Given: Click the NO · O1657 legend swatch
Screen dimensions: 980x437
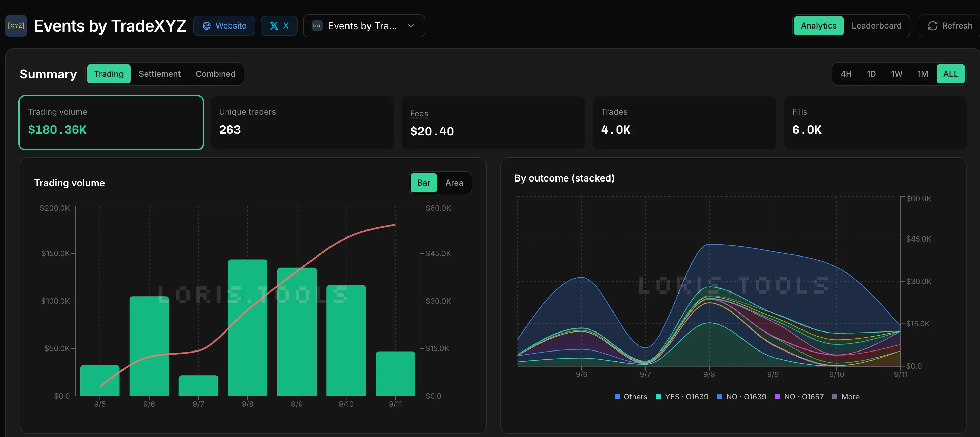Looking at the screenshot, I should [x=777, y=397].
